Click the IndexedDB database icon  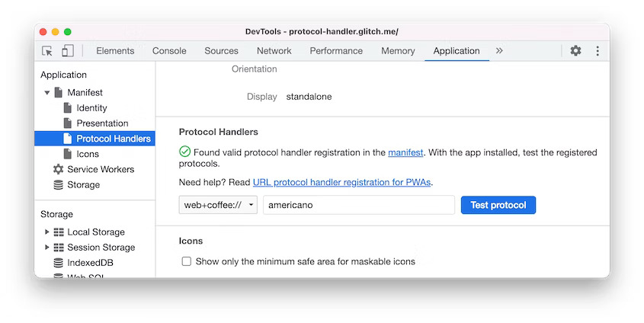coord(59,263)
